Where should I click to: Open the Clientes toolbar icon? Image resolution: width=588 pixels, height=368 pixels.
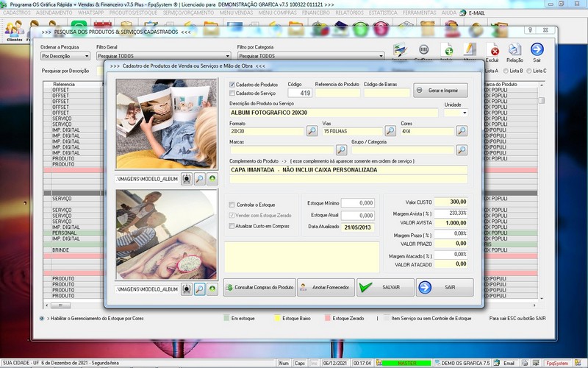[x=14, y=30]
